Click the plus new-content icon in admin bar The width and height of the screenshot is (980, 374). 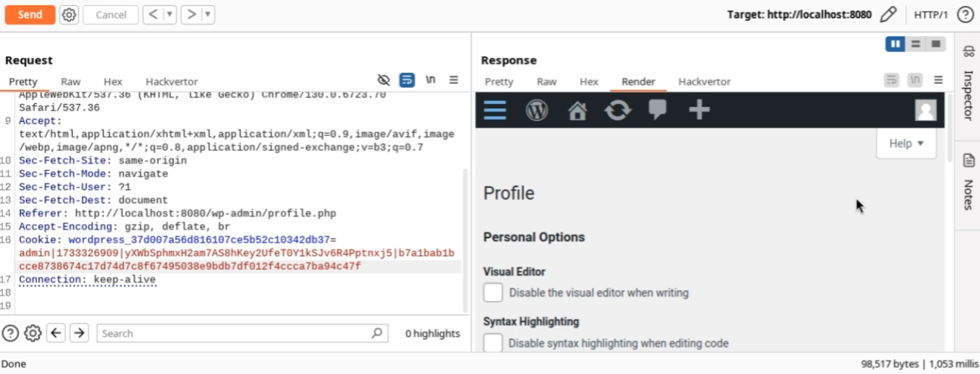699,110
